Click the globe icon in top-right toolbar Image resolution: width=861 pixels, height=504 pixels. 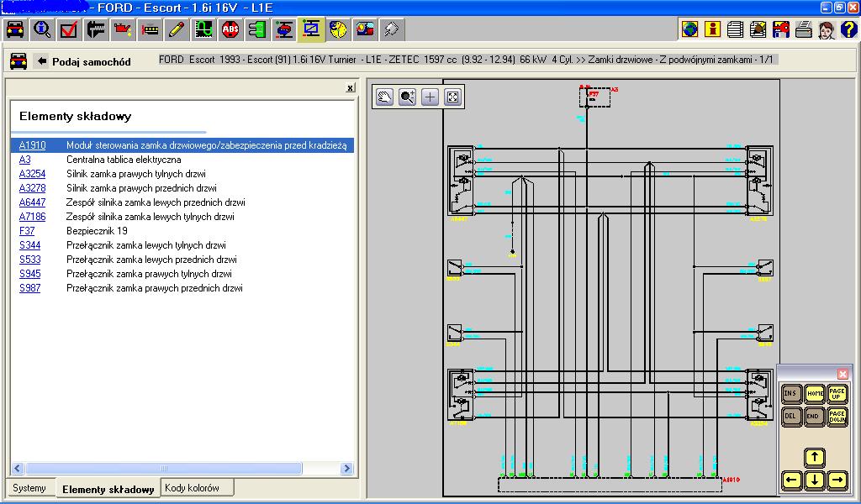[689, 29]
